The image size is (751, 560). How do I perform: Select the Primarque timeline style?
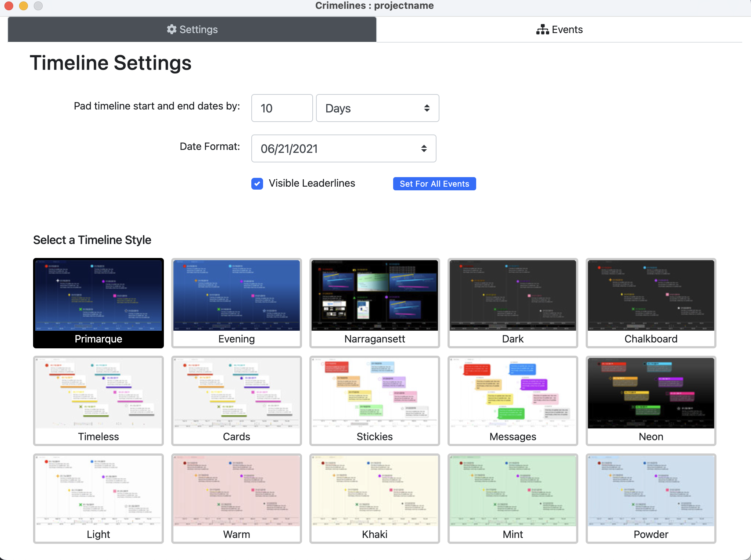coord(98,303)
